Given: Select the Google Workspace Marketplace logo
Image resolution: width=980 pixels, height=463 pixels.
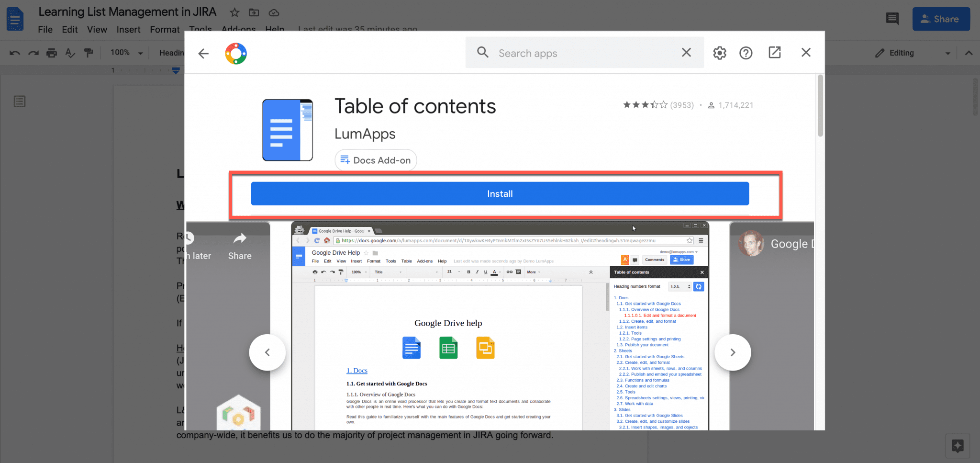Looking at the screenshot, I should (235, 53).
